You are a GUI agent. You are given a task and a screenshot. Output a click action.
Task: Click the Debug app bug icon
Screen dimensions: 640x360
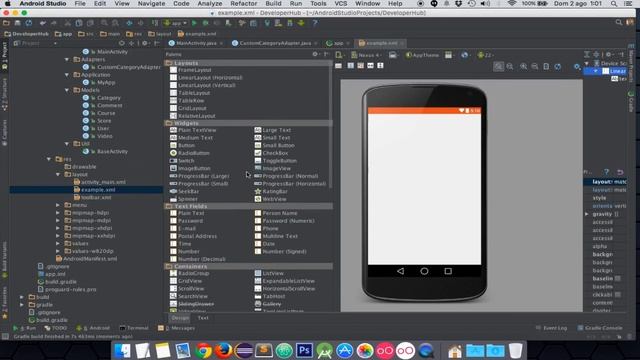pos(205,23)
